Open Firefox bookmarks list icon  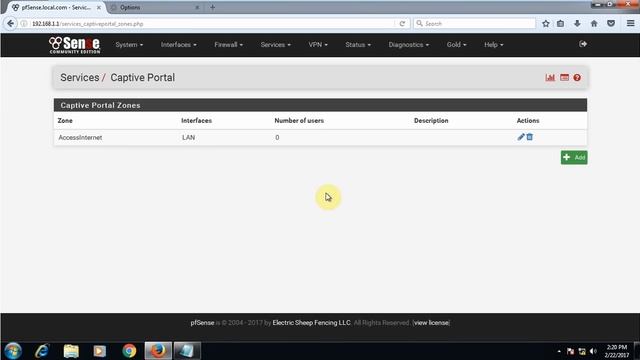tap(560, 24)
